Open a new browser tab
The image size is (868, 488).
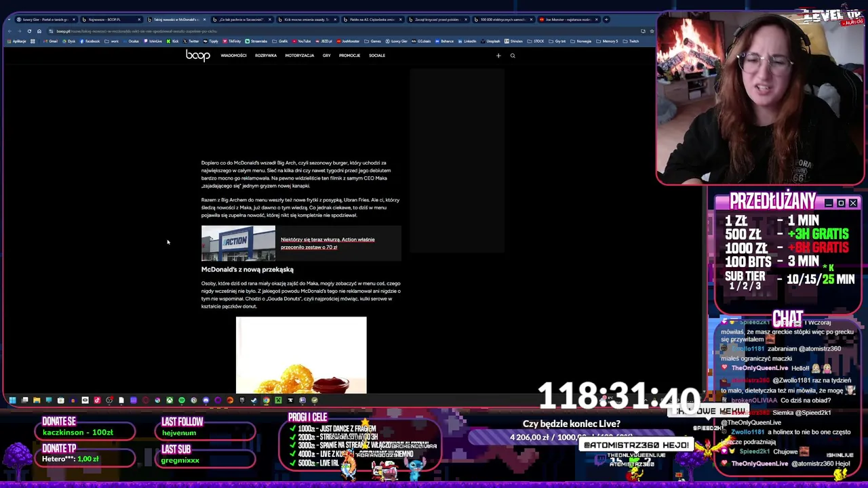(606, 20)
